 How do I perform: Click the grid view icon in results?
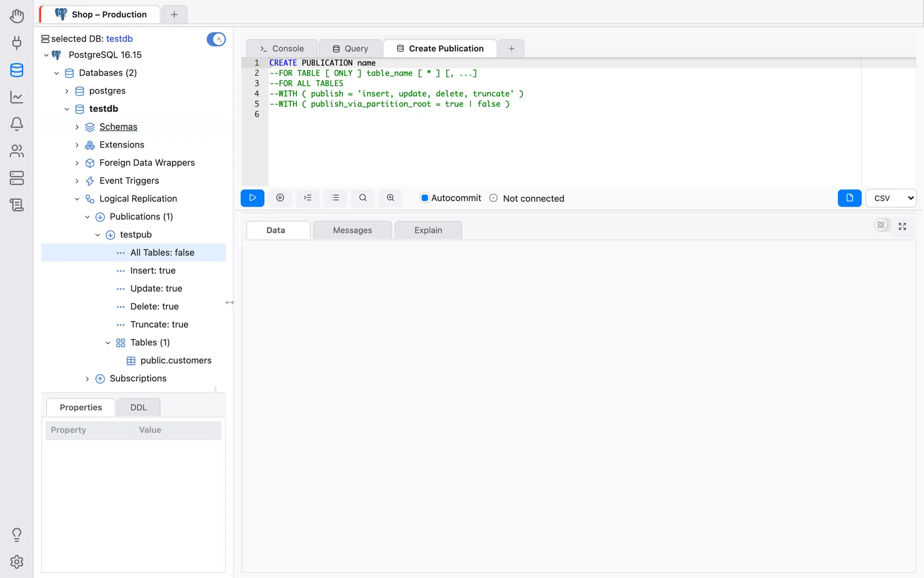881,225
